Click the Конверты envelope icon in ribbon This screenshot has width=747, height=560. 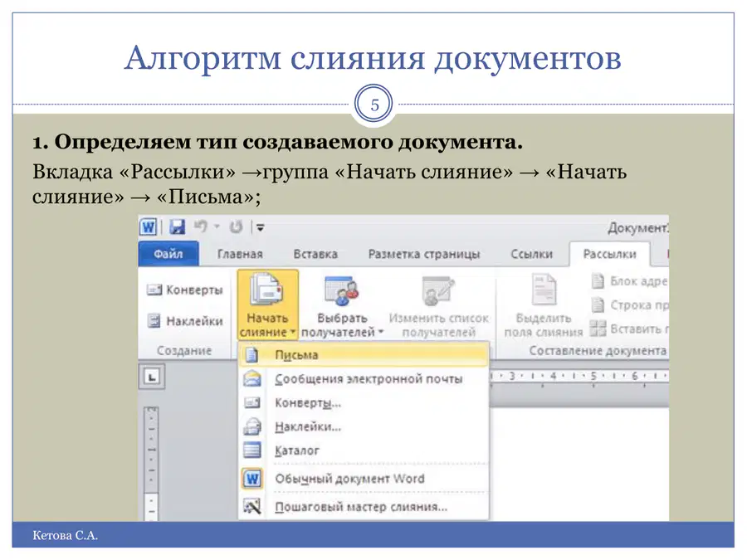(x=154, y=290)
